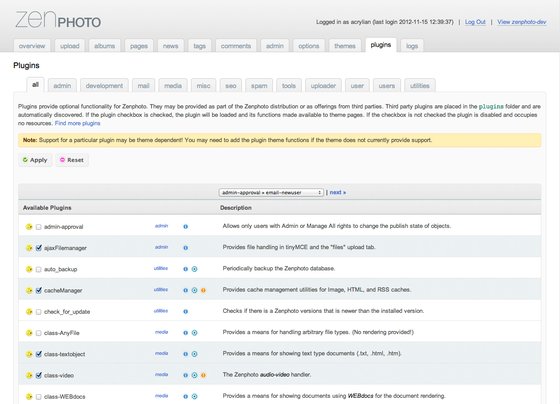Viewport: 560px width, 404px height.
Task: Filter plugins by the media sub-tab
Action: 173,86
